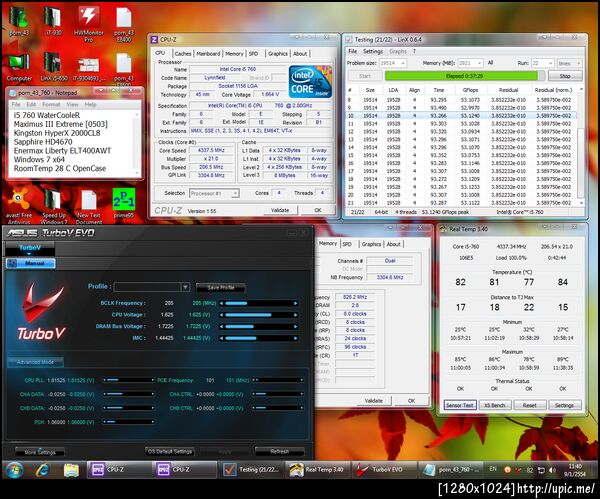Adjust IMC voltage slider in TurboV
Viewport: 600px width, 499px height.
[259, 338]
